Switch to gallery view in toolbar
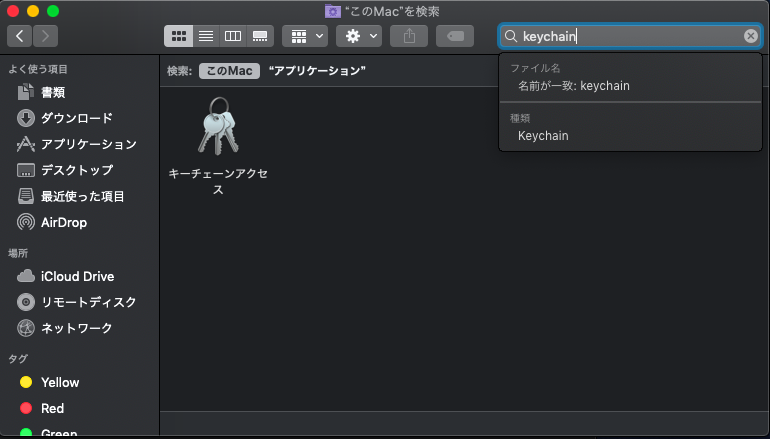The height and width of the screenshot is (439, 770). click(260, 36)
